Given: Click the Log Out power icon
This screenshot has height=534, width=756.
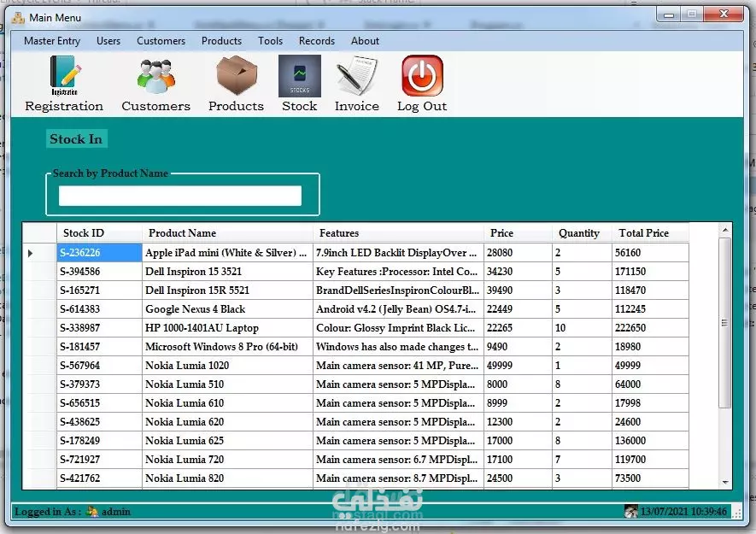Looking at the screenshot, I should (x=422, y=76).
